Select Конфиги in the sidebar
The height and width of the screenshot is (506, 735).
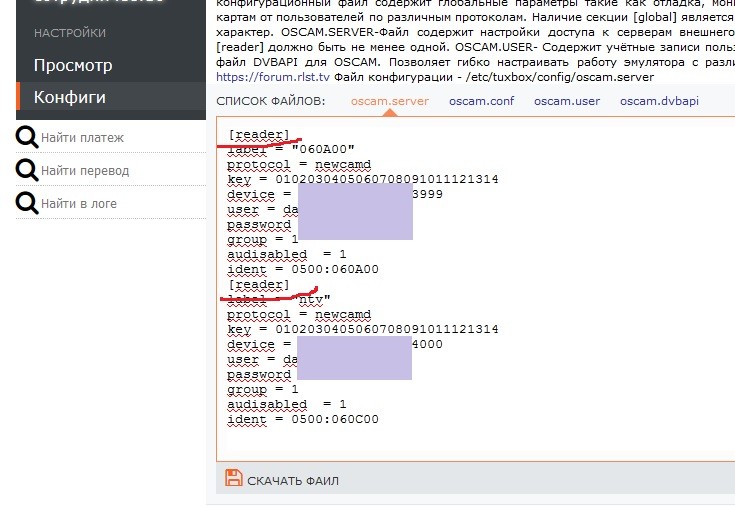click(70, 97)
